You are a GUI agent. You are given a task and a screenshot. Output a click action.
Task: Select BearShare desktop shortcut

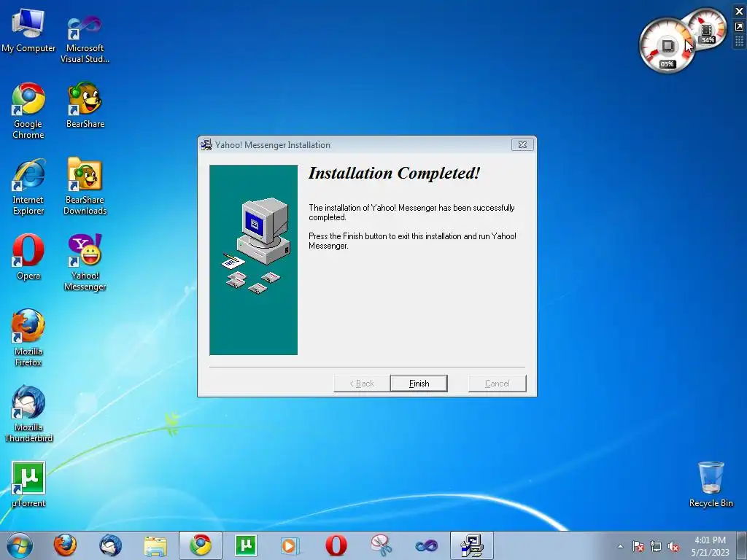tap(85, 105)
